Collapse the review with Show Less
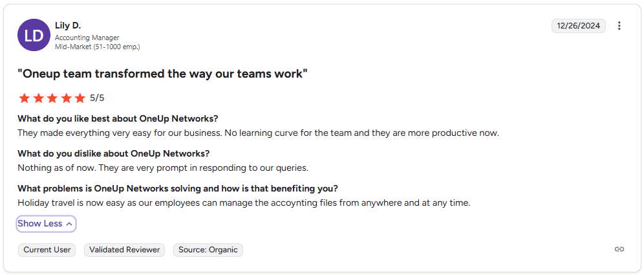 46,224
